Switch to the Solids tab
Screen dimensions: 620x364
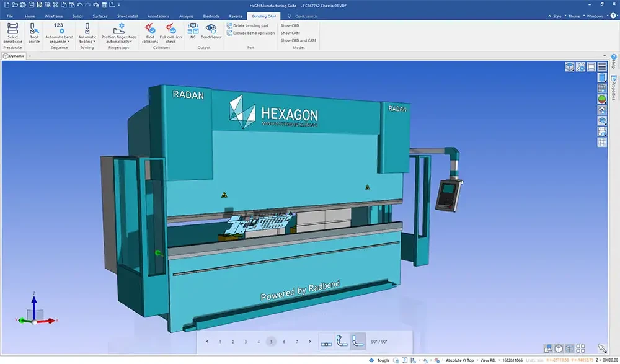pyautogui.click(x=77, y=16)
